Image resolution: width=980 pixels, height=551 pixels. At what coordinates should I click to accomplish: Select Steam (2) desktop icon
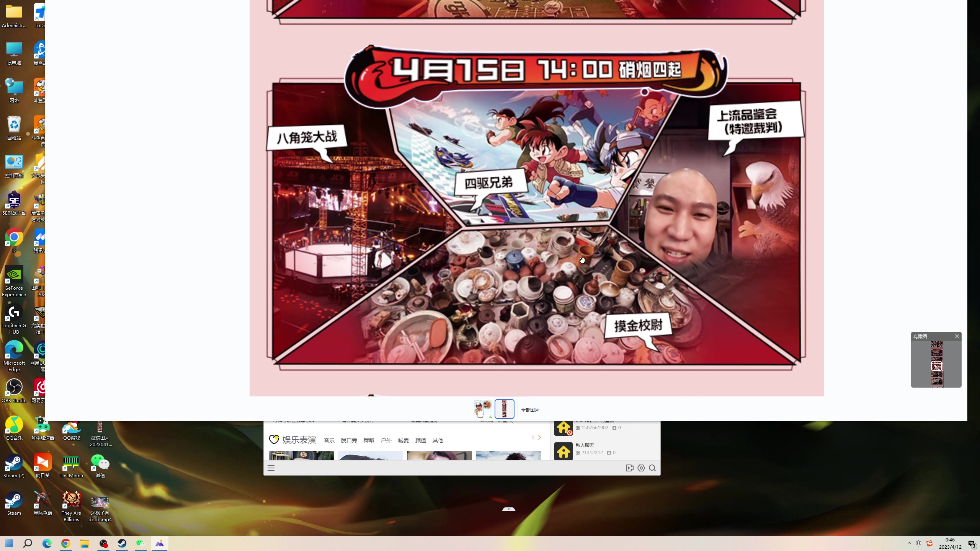coord(14,466)
